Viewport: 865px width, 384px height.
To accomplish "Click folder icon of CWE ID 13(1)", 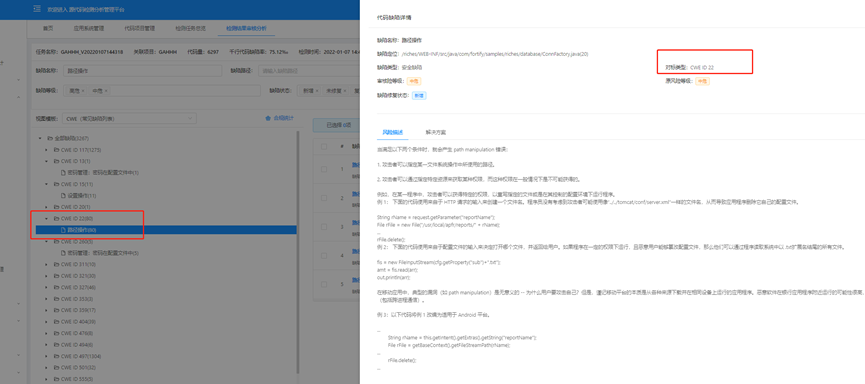I will point(56,161).
